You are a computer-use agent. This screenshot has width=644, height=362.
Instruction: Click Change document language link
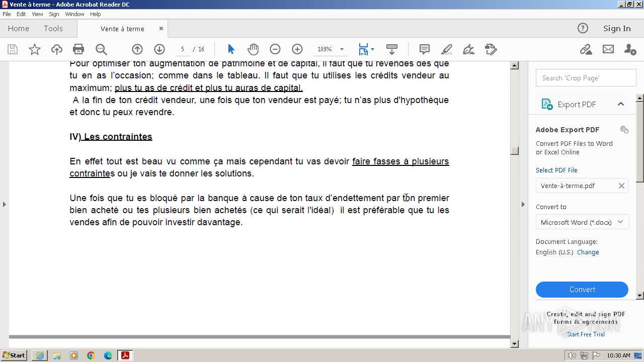pyautogui.click(x=588, y=252)
